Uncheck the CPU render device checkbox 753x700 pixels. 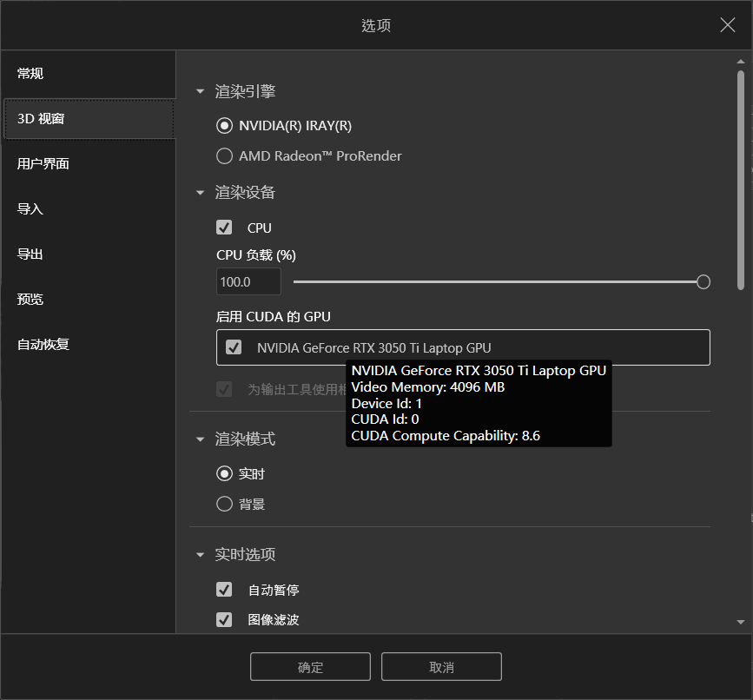[x=224, y=228]
